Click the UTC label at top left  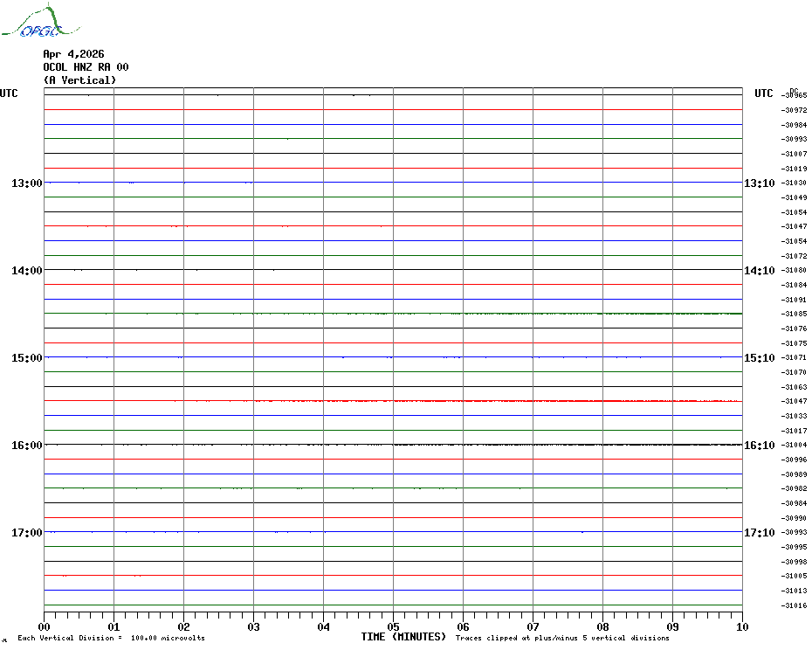click(9, 93)
